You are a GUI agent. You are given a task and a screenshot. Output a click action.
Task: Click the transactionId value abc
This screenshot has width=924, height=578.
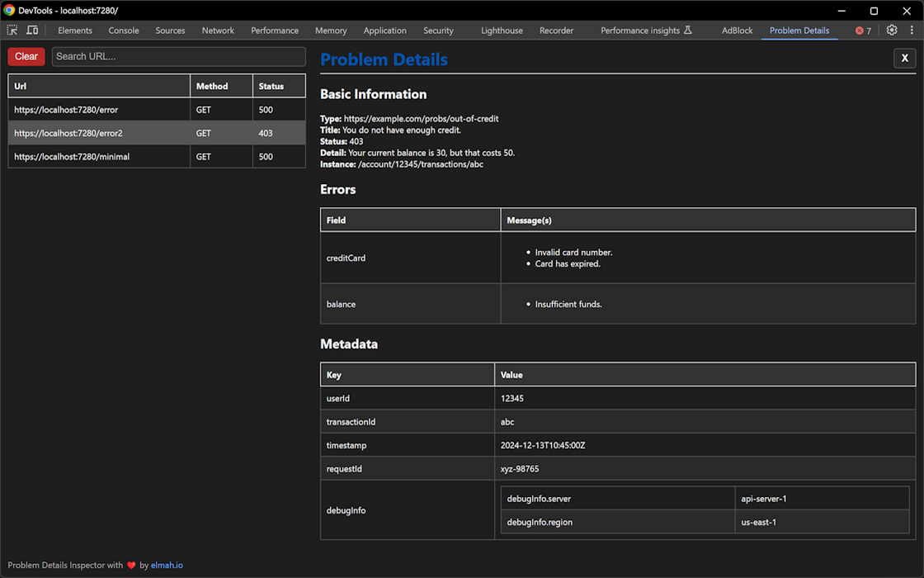(x=507, y=422)
